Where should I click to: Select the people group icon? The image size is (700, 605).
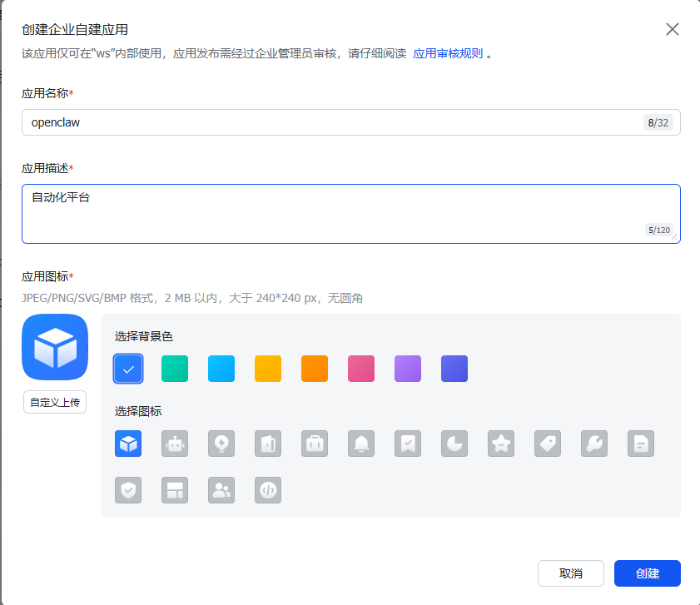(221, 490)
